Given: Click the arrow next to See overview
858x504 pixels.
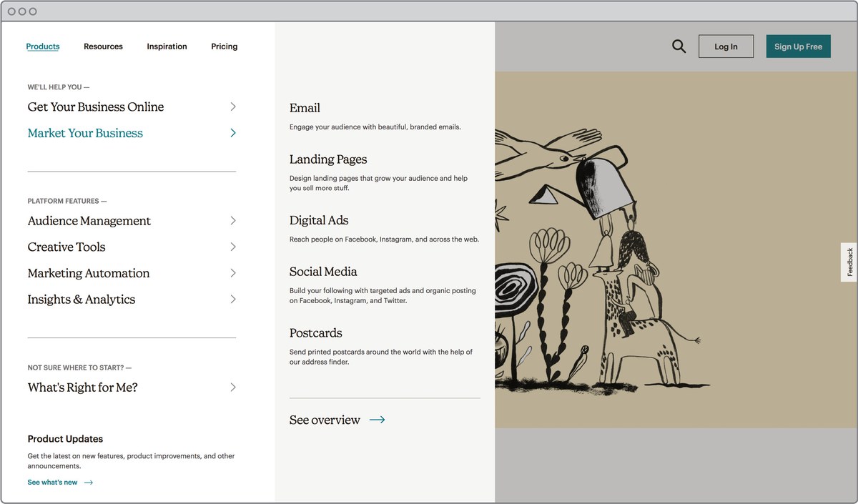Looking at the screenshot, I should [x=377, y=420].
